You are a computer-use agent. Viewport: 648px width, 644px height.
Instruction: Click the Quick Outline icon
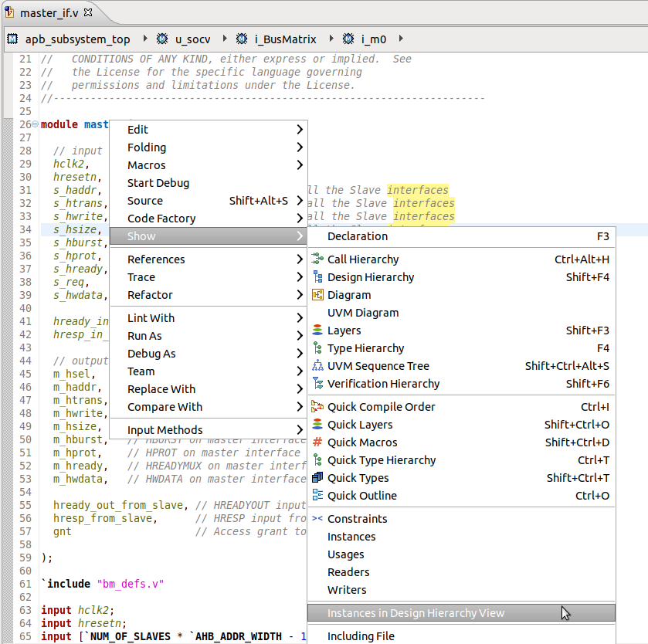(317, 495)
